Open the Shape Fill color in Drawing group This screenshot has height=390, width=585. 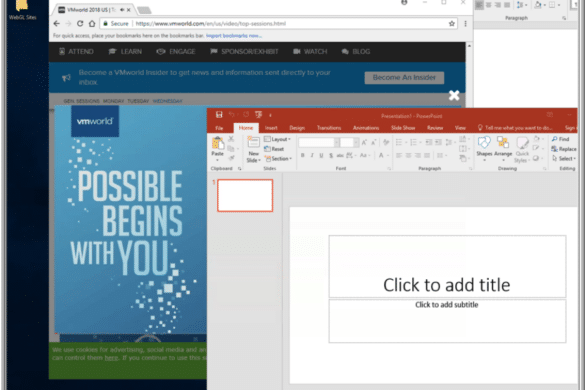click(x=537, y=139)
